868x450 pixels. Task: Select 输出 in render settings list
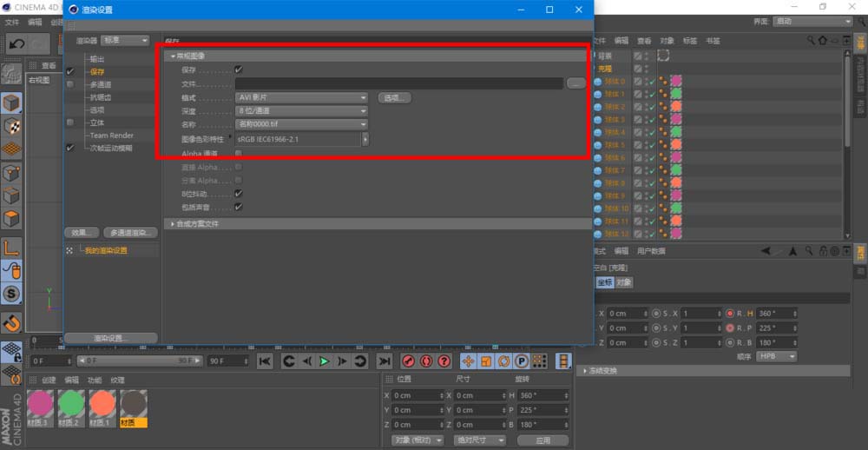pos(97,59)
